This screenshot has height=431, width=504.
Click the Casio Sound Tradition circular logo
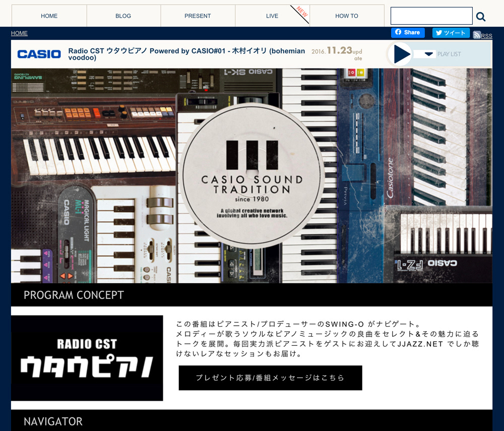(x=252, y=175)
